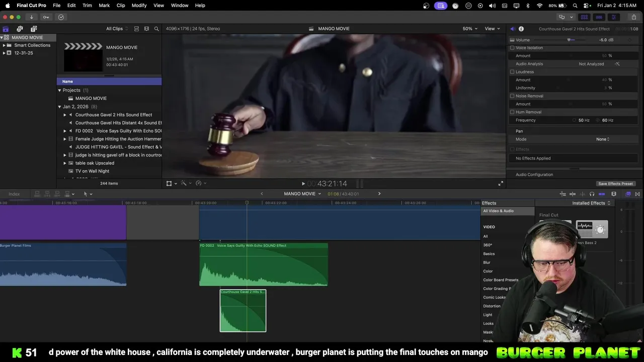The image size is (644, 362).
Task: Switch to the Info inspector icon
Action: (521, 29)
